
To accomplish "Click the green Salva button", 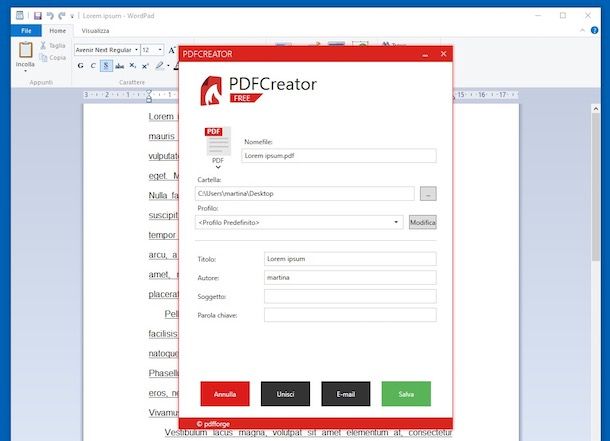I will tap(406, 394).
